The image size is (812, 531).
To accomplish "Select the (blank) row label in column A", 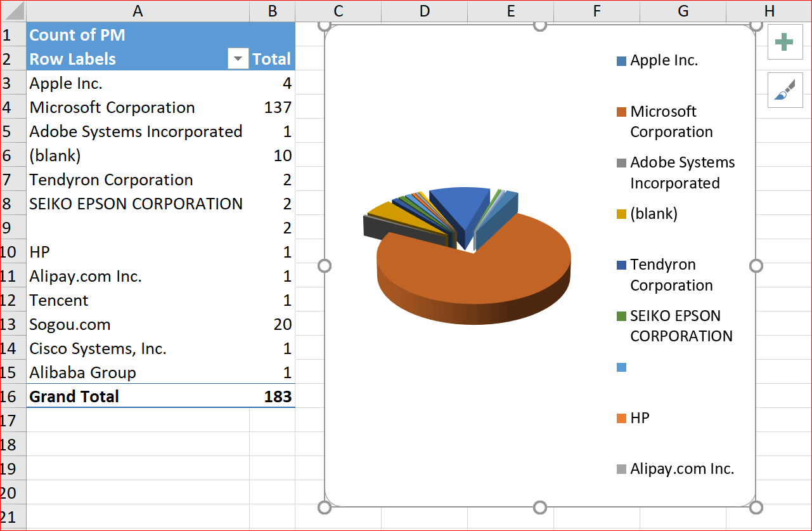I will click(x=138, y=155).
